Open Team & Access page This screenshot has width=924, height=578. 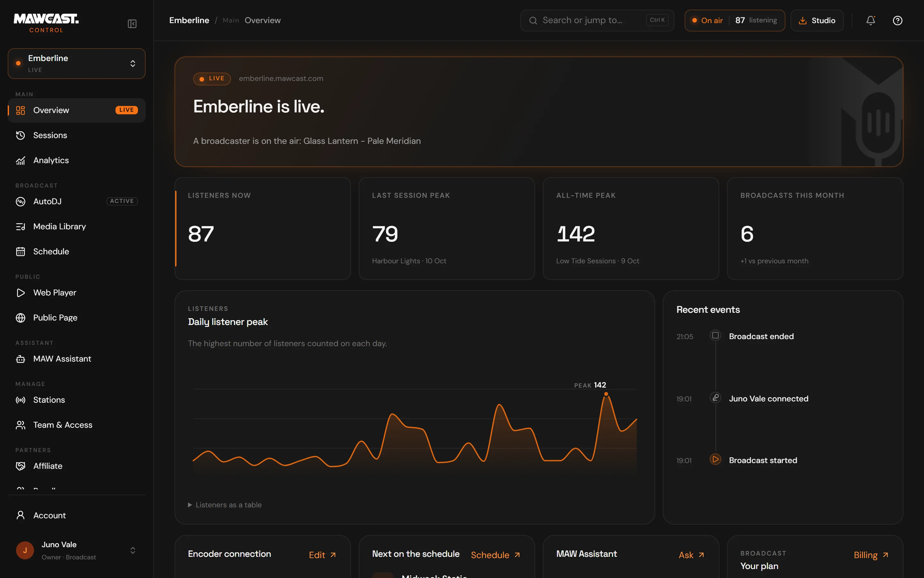pos(76,425)
